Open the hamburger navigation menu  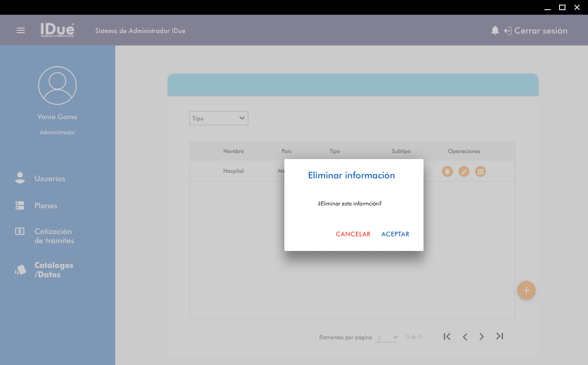coord(21,30)
